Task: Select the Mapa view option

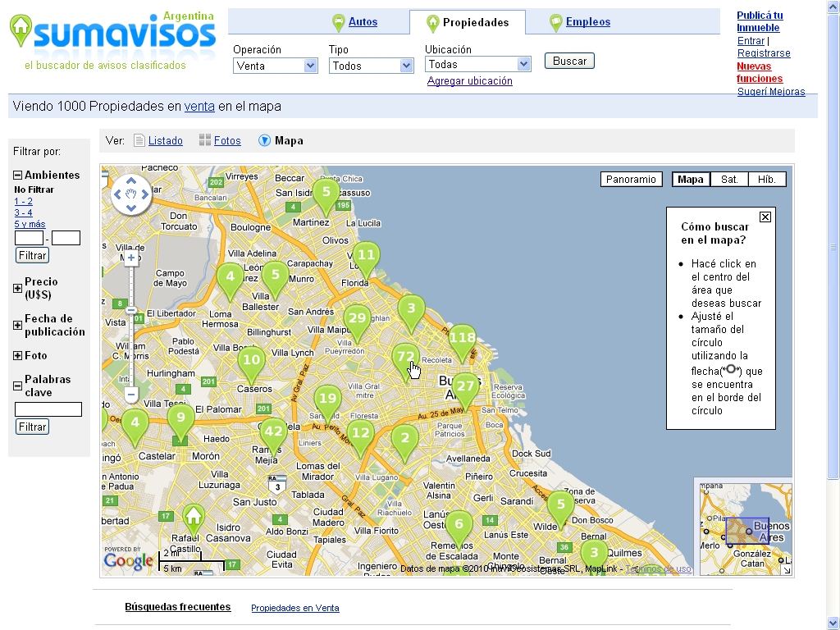Action: pos(289,141)
